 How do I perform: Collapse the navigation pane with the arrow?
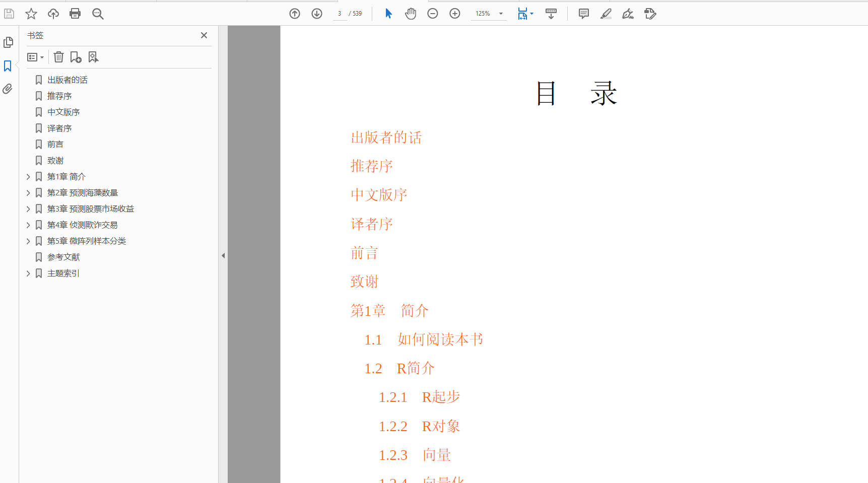pos(223,255)
